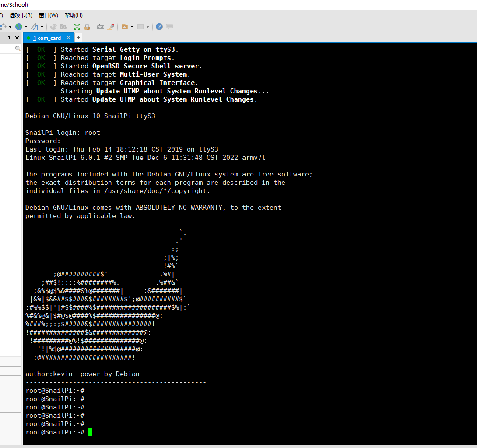Open the layout grid dropdown menu
This screenshot has height=448, width=477.
pos(147,26)
